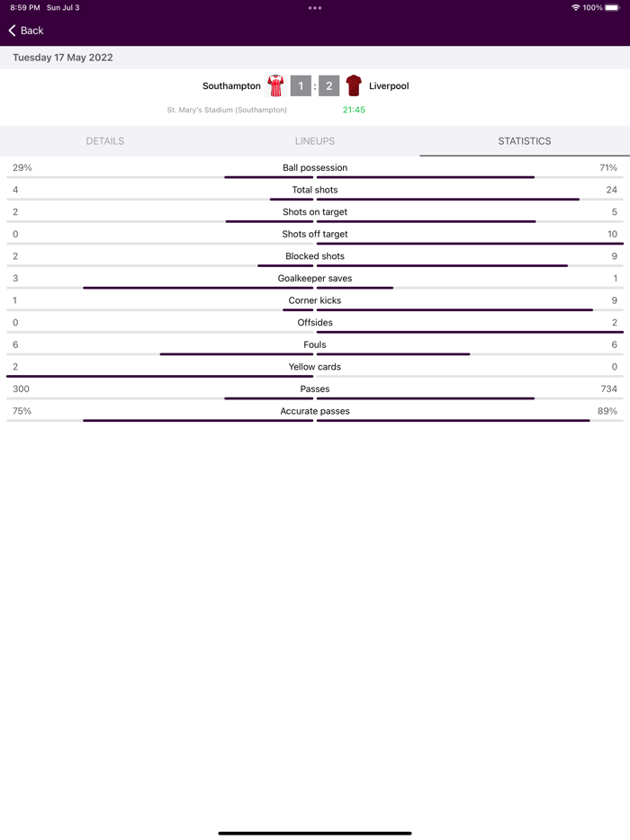Select the Liverpool jersey icon
Screen dimensions: 630x840
[x=354, y=85]
